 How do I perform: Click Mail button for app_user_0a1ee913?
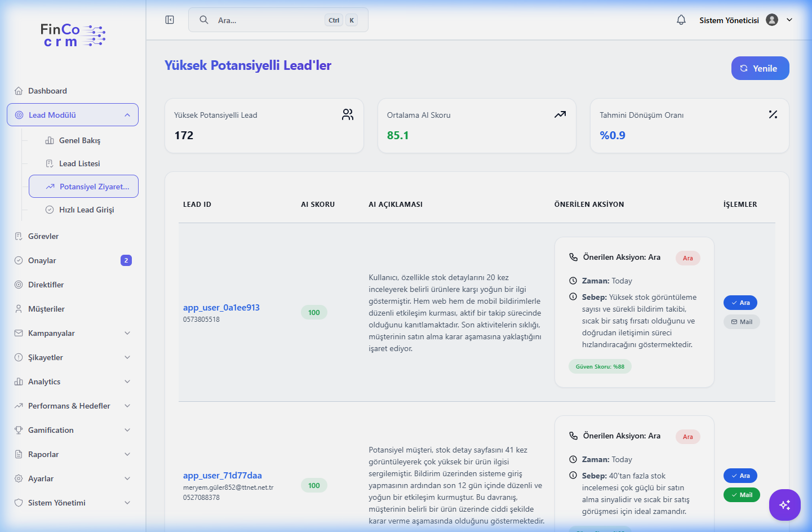742,322
